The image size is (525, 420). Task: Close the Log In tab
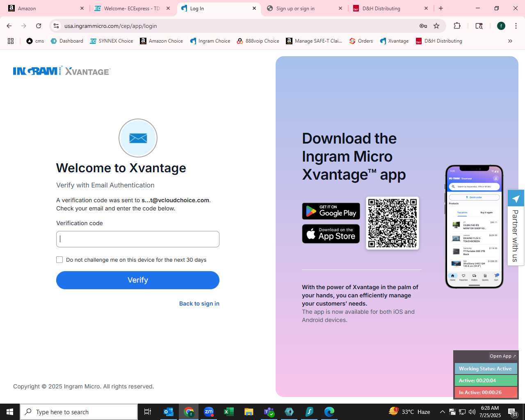(254, 8)
